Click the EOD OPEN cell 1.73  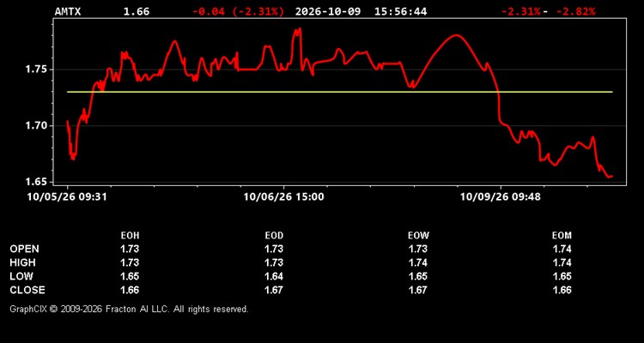tap(274, 249)
